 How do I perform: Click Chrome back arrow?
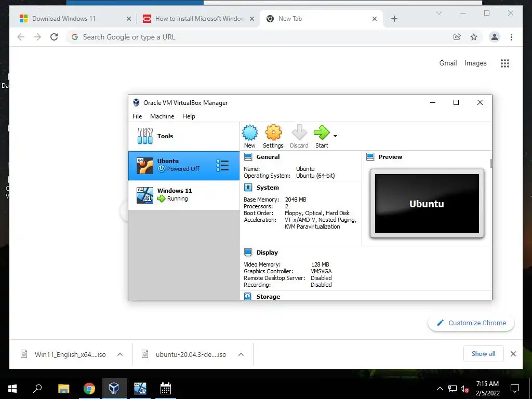[21, 37]
